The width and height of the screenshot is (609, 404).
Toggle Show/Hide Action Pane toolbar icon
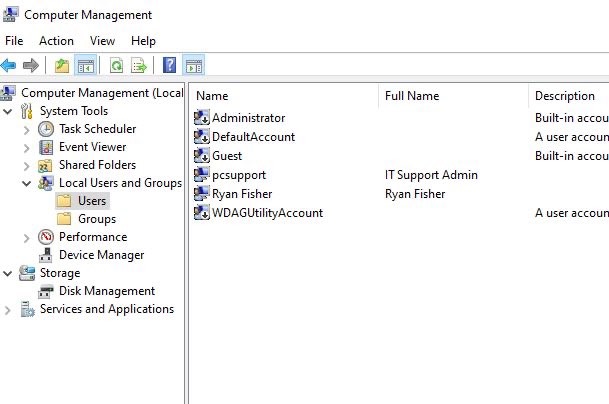(x=193, y=65)
